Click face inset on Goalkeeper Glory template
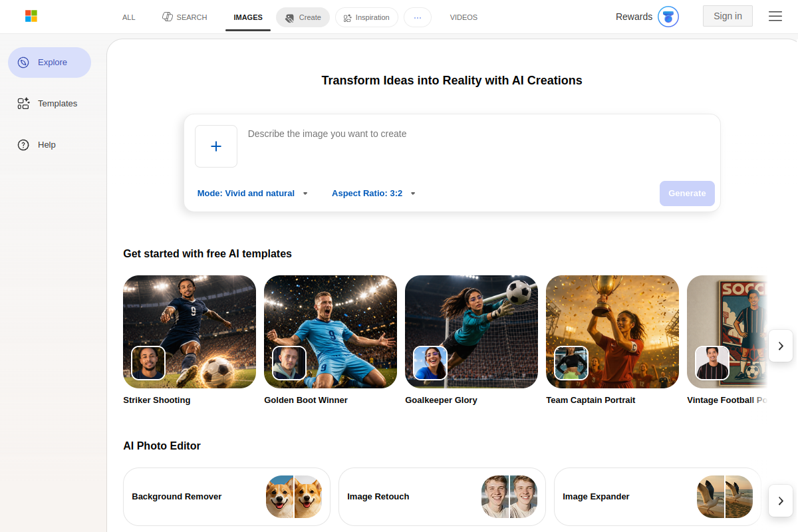This screenshot has width=798, height=532. click(430, 363)
